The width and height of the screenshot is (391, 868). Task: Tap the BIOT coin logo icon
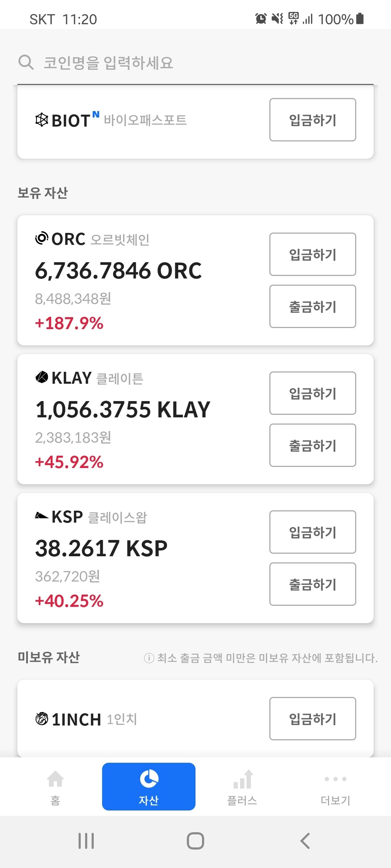click(x=42, y=120)
